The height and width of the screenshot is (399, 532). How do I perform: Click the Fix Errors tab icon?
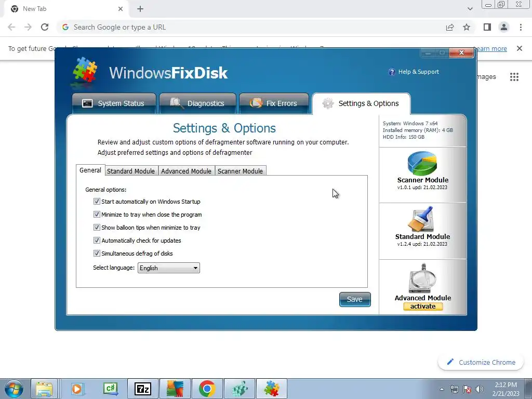click(256, 103)
